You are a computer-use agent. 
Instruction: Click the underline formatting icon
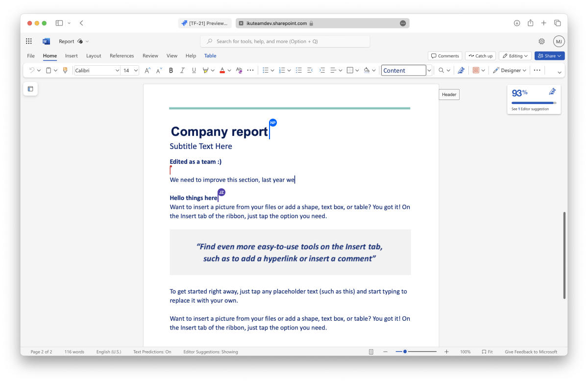click(194, 71)
